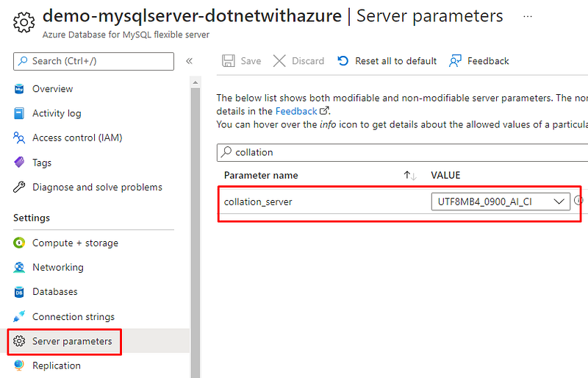Viewport: 588px width, 378px height.
Task: Click the sidebar Search (Ctrl+/) box
Action: click(x=94, y=61)
